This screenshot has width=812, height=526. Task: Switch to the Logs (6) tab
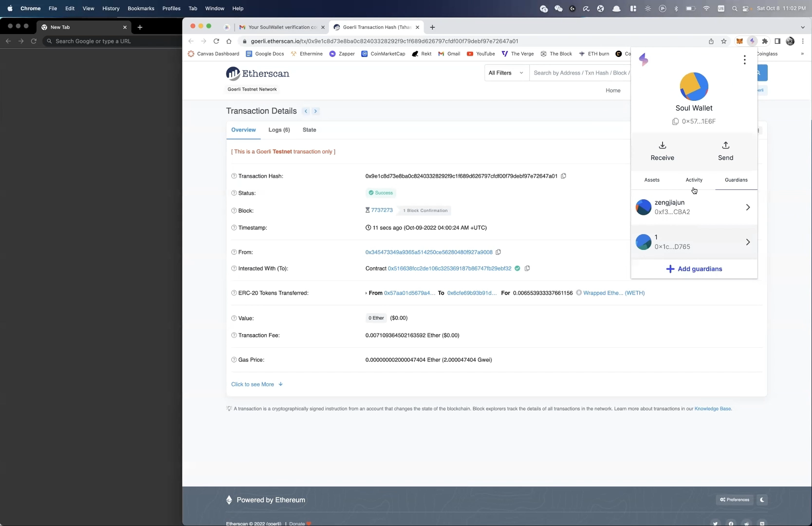pyautogui.click(x=279, y=130)
